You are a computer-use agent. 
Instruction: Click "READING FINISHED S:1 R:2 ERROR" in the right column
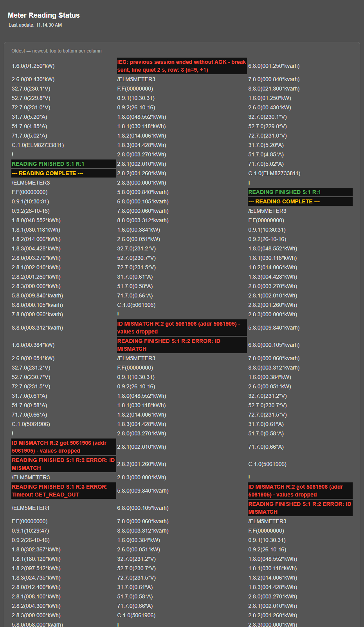(300, 508)
